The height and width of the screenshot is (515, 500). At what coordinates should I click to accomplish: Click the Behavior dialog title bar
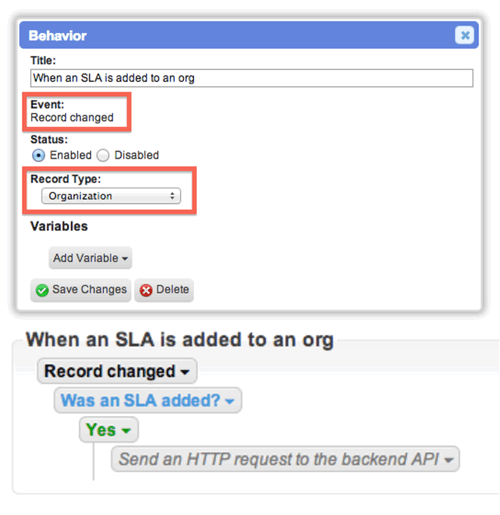point(249,35)
